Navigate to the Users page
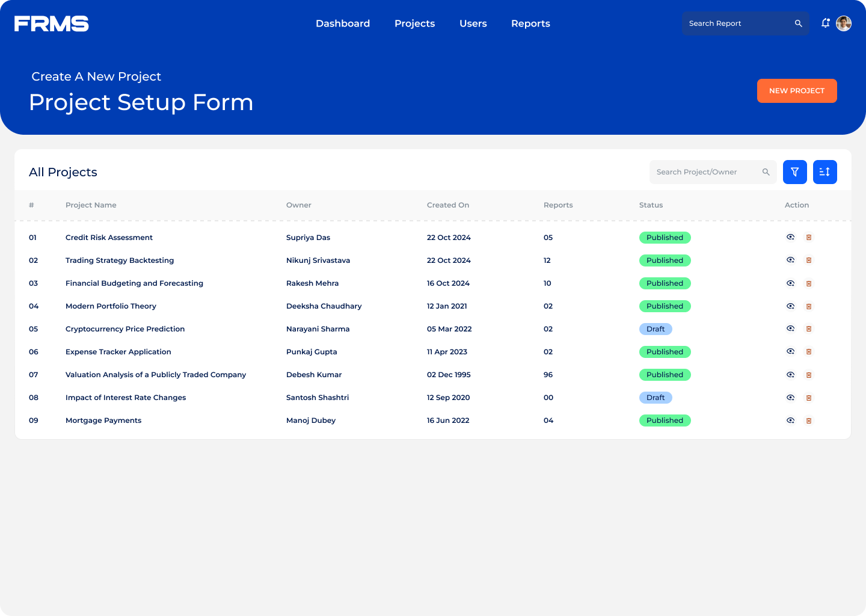866x616 pixels. [x=473, y=23]
